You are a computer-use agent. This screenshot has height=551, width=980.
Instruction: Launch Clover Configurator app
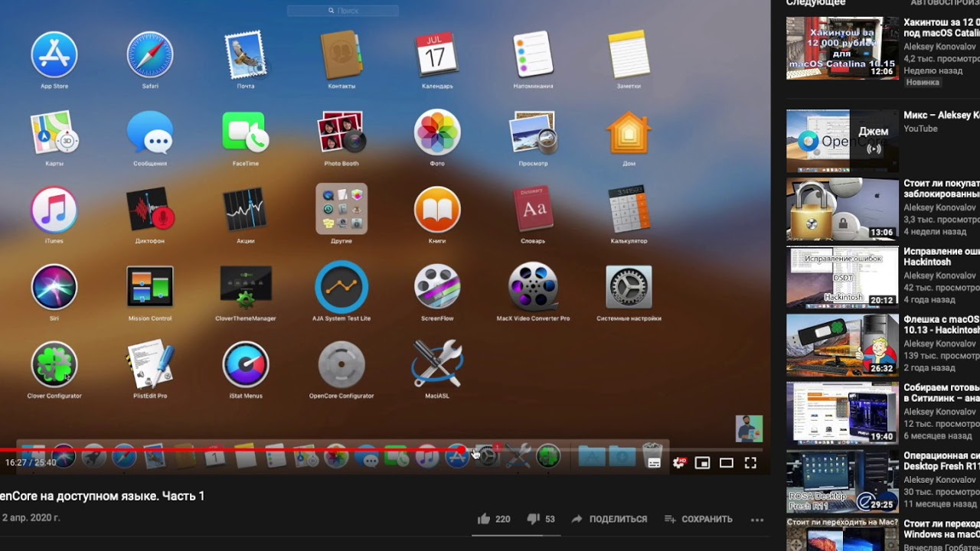(x=54, y=364)
